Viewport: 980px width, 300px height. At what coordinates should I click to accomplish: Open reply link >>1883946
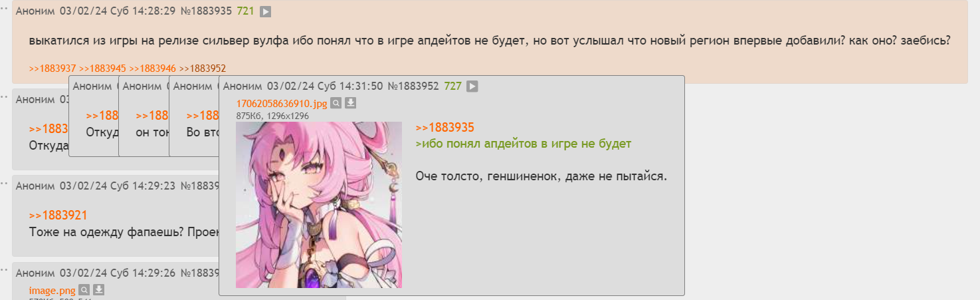coord(152,68)
